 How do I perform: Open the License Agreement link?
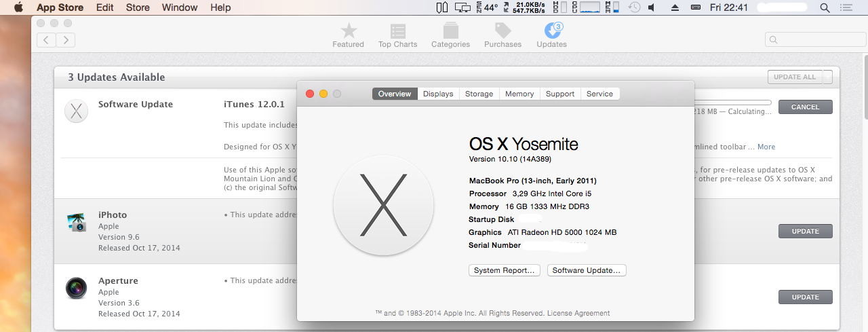click(578, 313)
